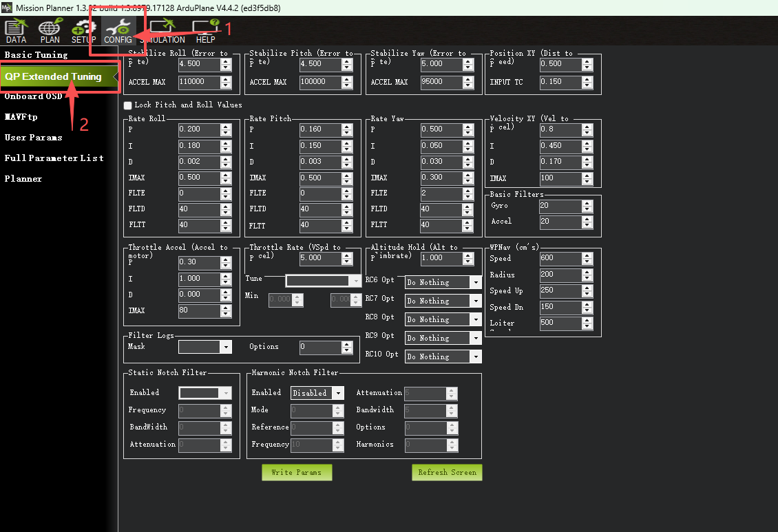Click the Filter Logs Options field
Viewport: 778px width, 532px height.
click(x=320, y=347)
